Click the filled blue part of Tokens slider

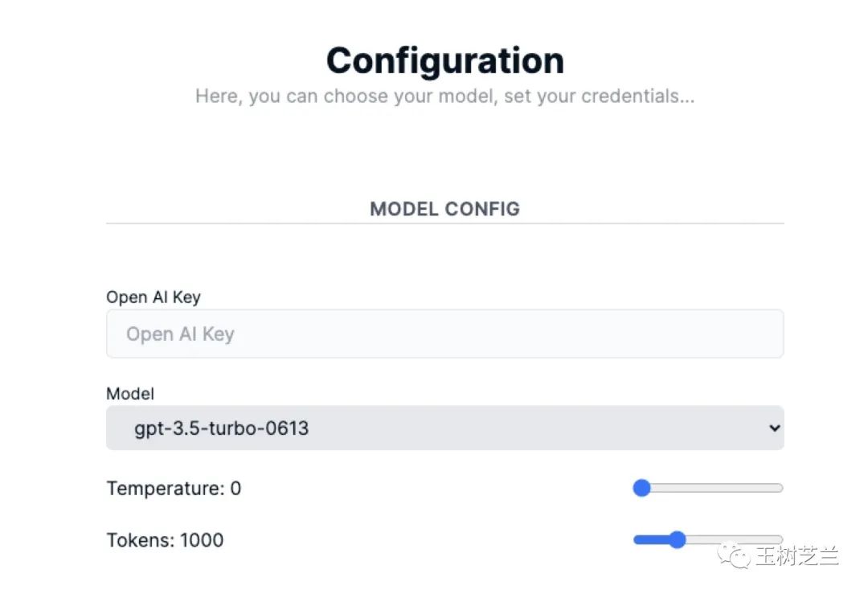(x=651, y=539)
